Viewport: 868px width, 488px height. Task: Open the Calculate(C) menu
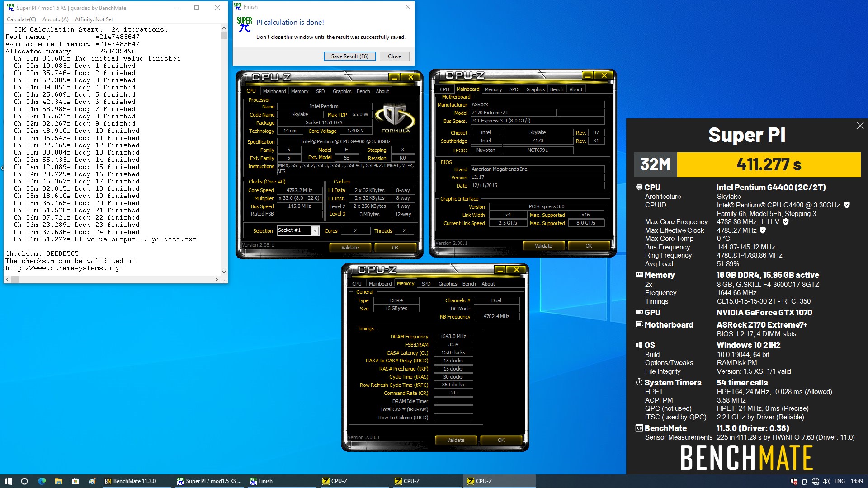point(21,19)
